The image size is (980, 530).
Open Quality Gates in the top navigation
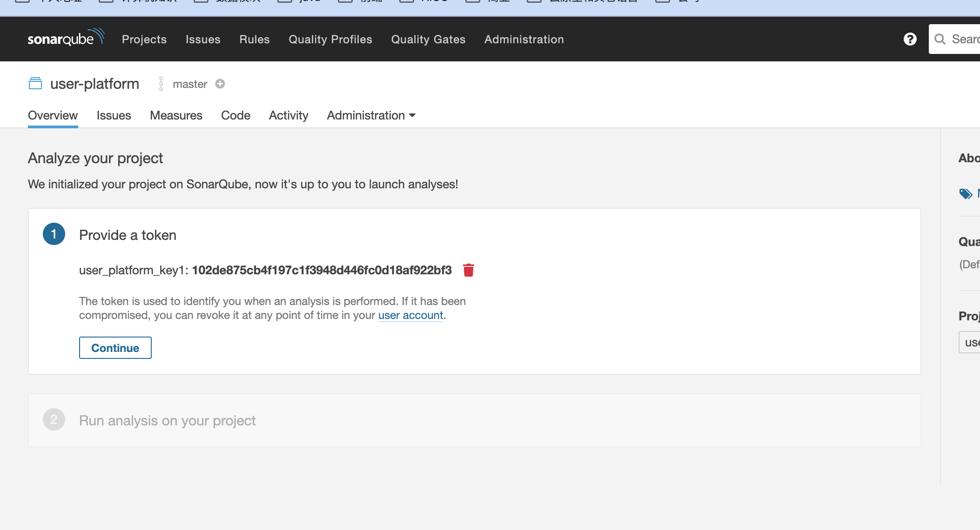coord(428,40)
